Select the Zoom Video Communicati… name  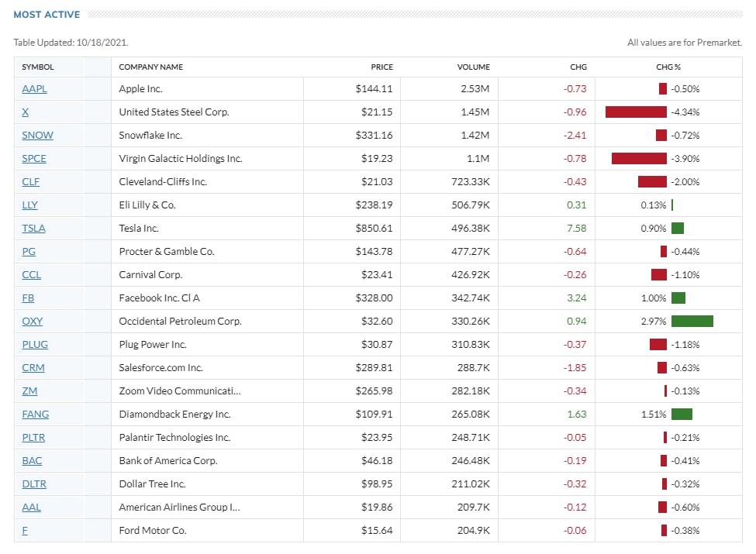180,391
